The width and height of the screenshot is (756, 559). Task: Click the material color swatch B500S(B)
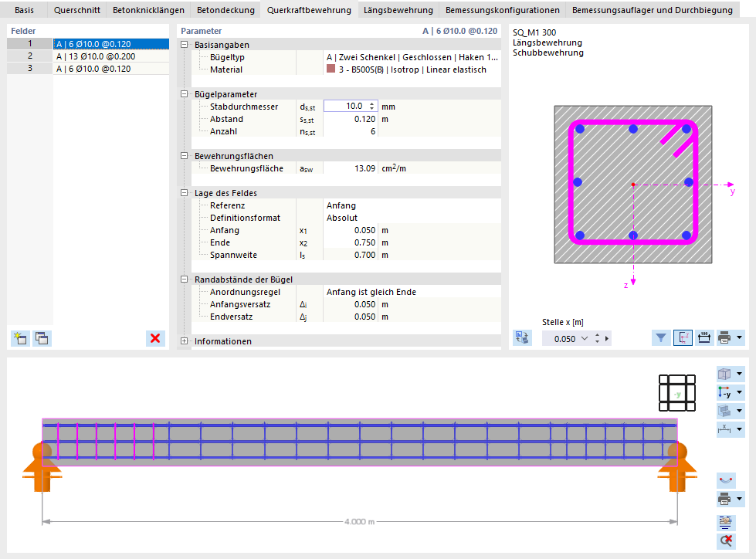point(331,69)
